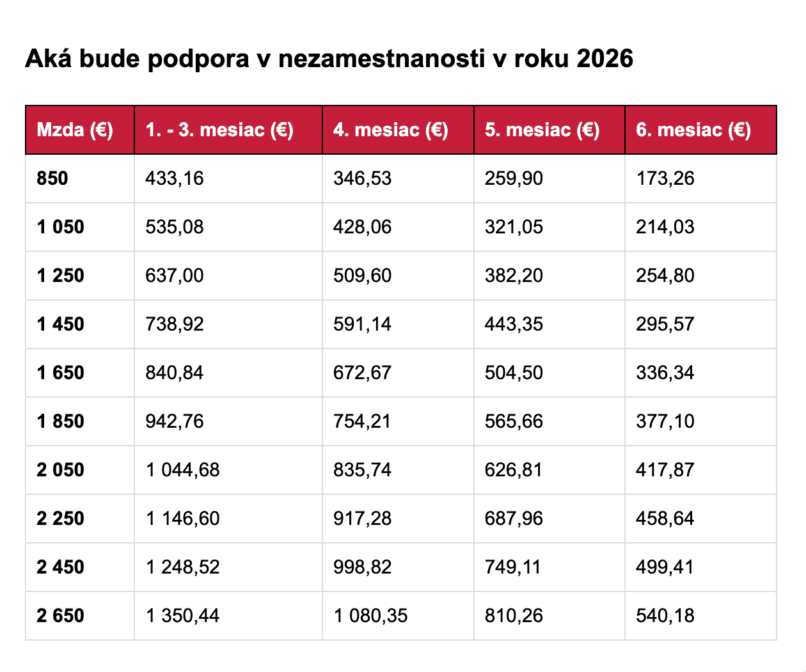
Task: Click the "1. - 3. mesiac (€)" header
Action: [x=219, y=130]
